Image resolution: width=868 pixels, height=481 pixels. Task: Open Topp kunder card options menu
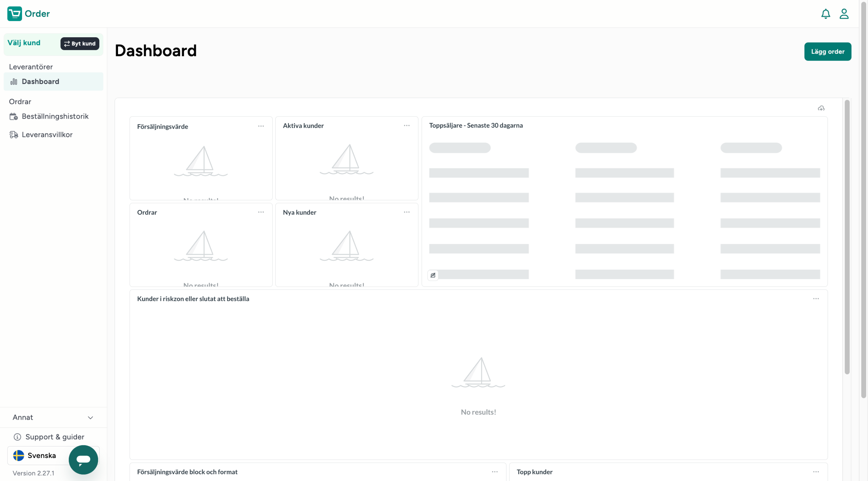(815, 472)
